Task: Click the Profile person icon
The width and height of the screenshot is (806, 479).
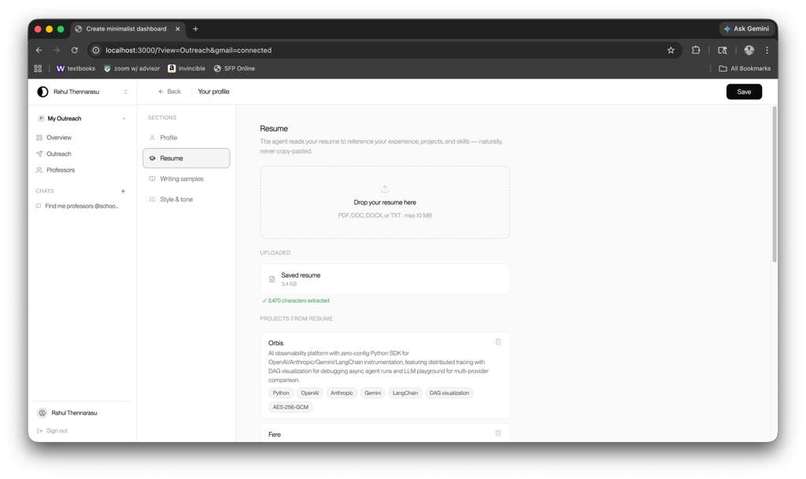Action: pos(152,138)
